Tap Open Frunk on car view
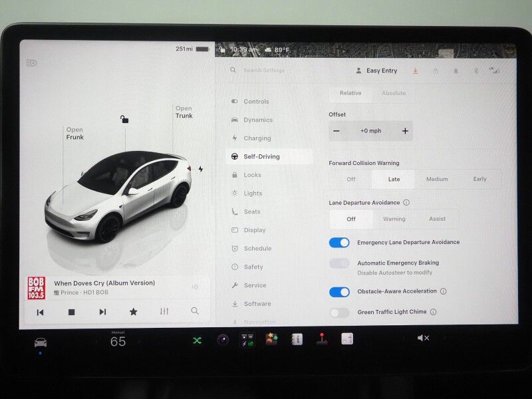The width and height of the screenshot is (532, 399). pyautogui.click(x=74, y=134)
